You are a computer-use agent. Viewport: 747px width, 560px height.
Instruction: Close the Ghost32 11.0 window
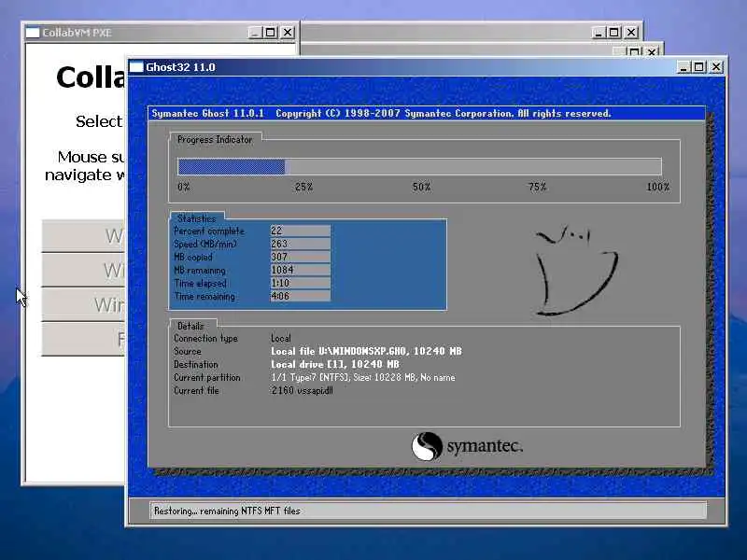715,67
